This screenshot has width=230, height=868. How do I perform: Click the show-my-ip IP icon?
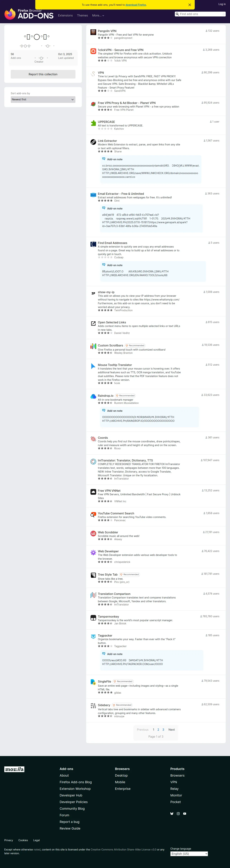coord(93,294)
